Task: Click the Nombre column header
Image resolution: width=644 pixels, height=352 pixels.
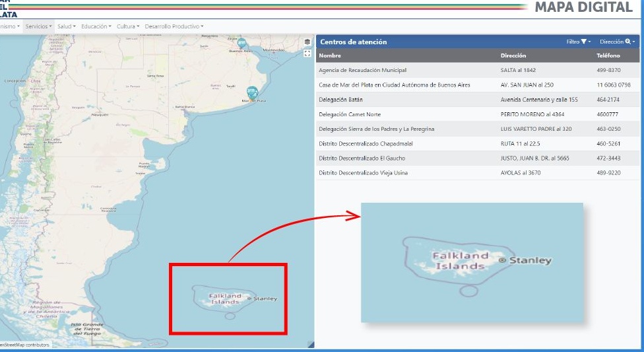Action: point(330,55)
